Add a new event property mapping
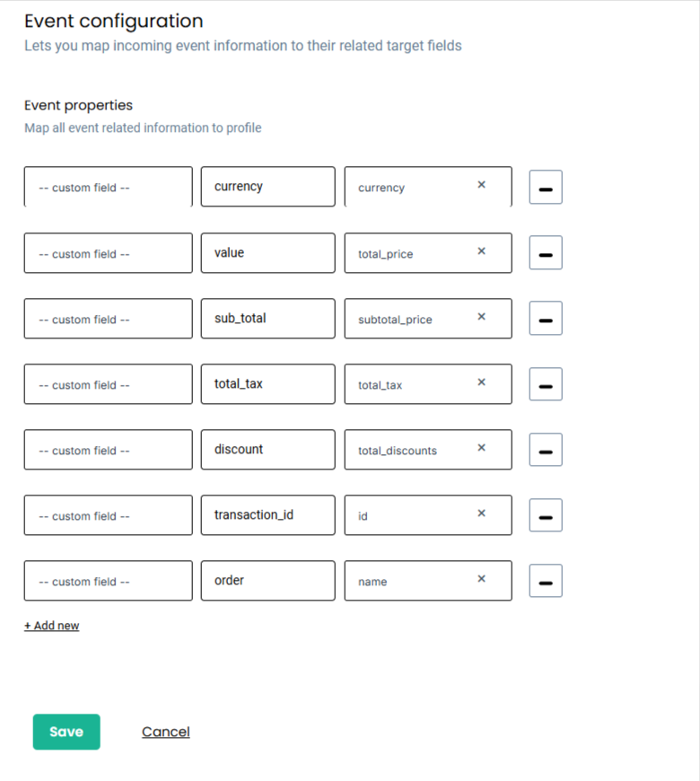This screenshot has height=781, width=700. 51,625
